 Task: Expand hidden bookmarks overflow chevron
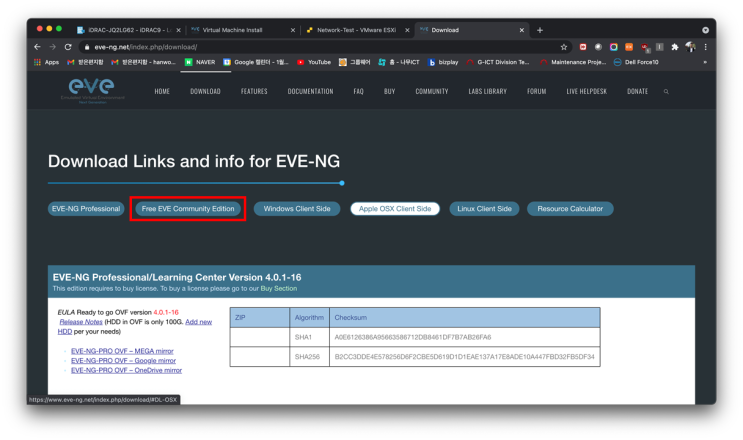click(x=705, y=62)
